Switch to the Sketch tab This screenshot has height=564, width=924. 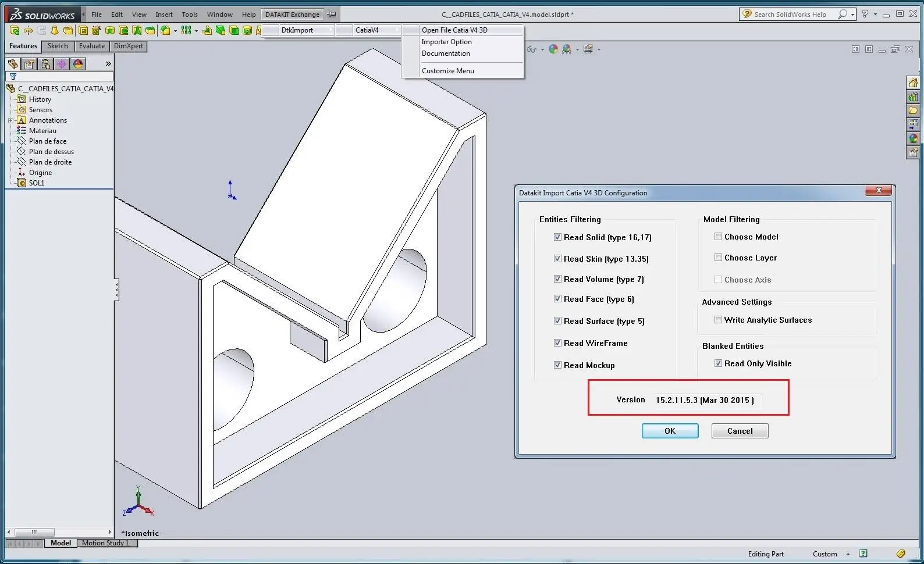point(58,46)
